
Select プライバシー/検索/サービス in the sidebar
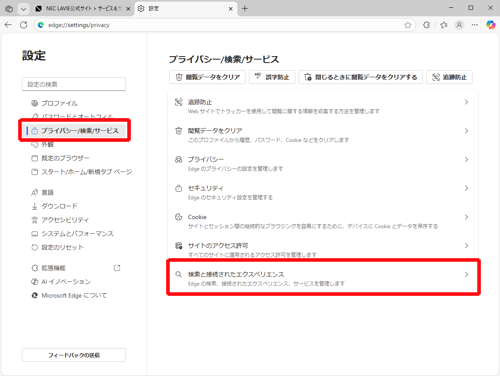75,131
